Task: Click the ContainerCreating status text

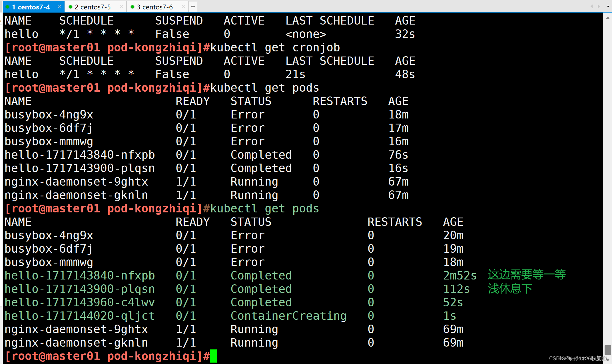Action: (288, 316)
